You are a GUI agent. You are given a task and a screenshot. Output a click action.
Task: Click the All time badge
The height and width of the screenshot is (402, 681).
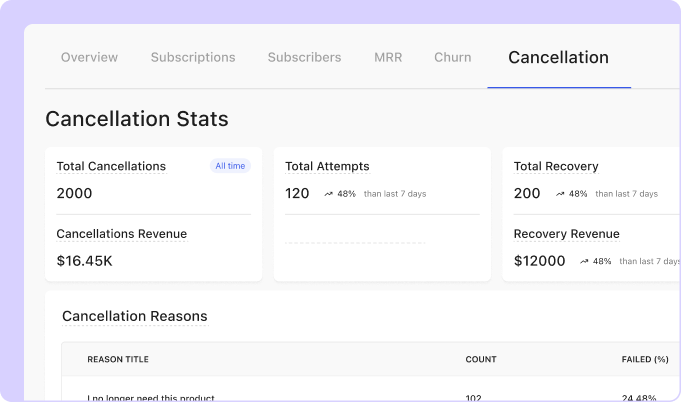click(230, 166)
